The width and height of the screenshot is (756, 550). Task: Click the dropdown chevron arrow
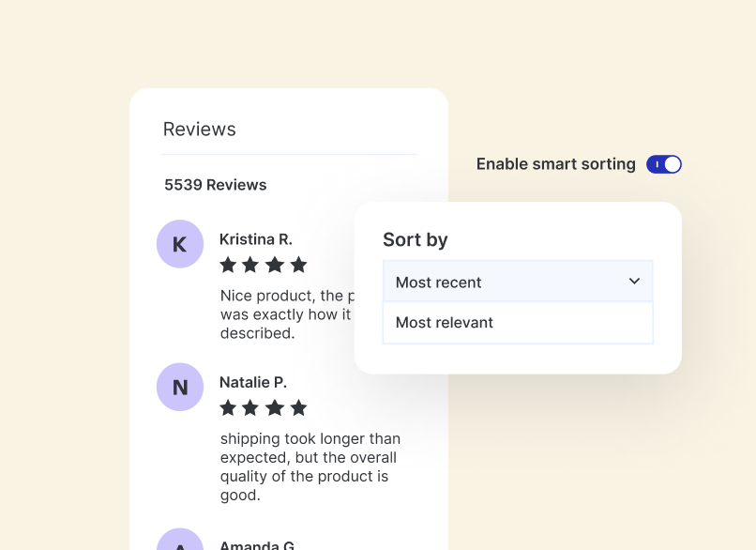coord(634,282)
